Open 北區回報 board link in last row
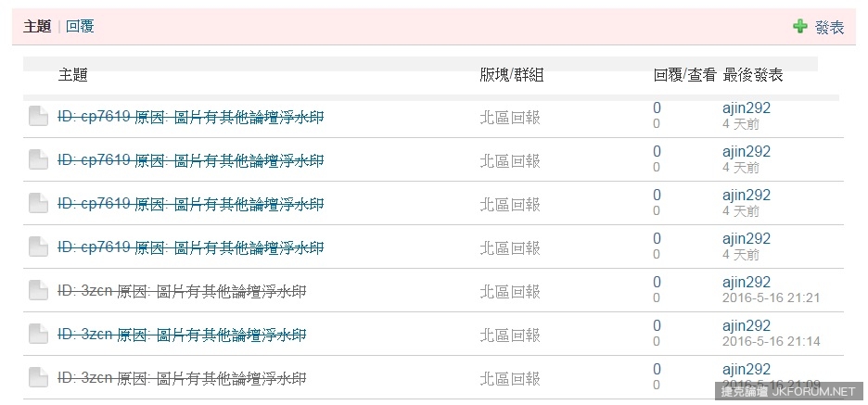The image size is (868, 405). tap(510, 379)
